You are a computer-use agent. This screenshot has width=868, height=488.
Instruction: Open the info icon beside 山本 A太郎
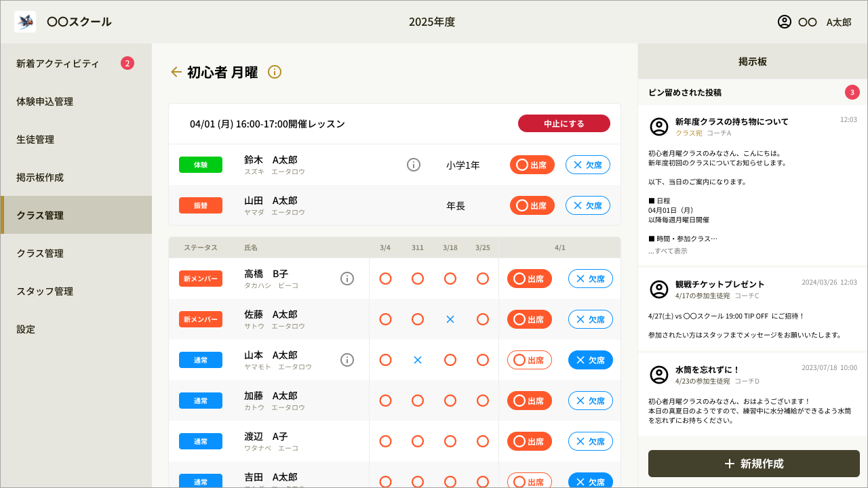click(347, 360)
